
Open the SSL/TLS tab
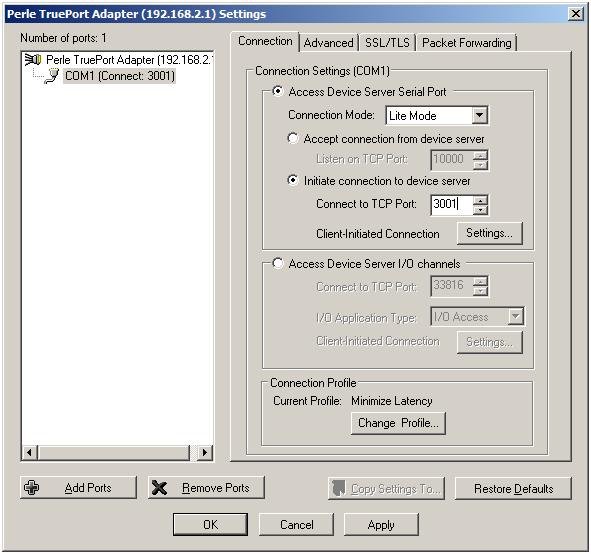[387, 43]
